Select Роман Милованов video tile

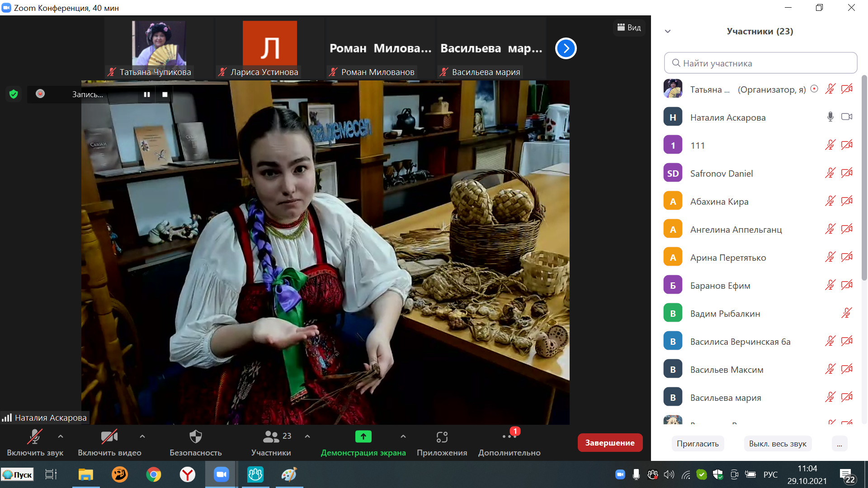click(x=380, y=48)
